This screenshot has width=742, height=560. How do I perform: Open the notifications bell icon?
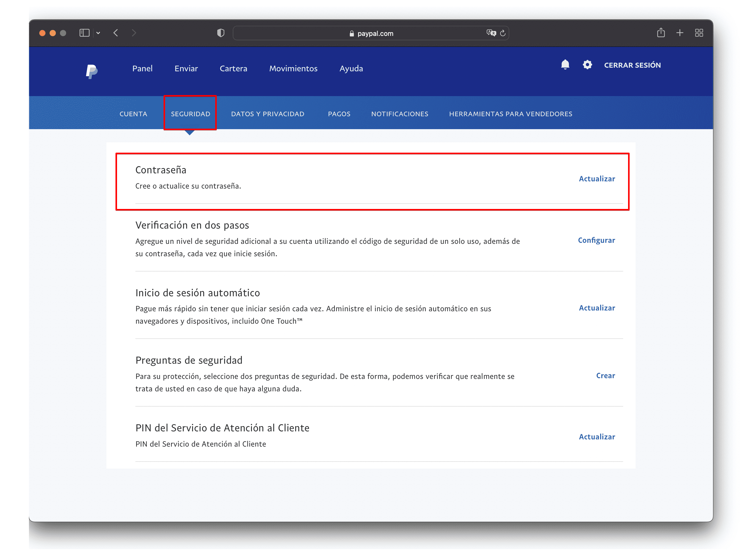pos(565,65)
